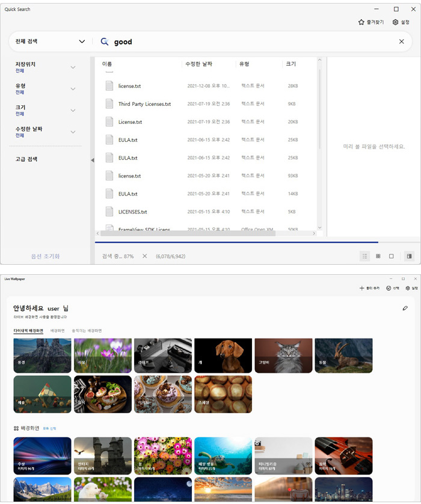Open the 라이프 category thumbnail
The height and width of the screenshot is (504, 421).
[x=163, y=355]
